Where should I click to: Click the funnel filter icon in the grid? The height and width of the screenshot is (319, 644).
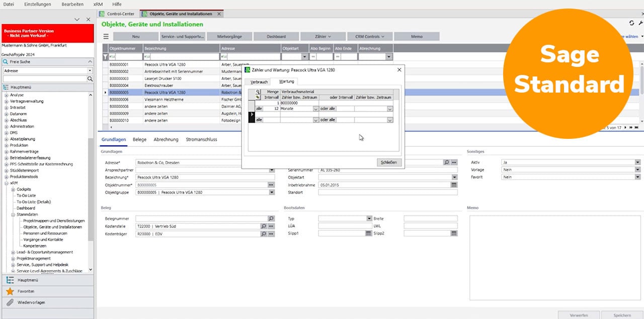point(105,57)
